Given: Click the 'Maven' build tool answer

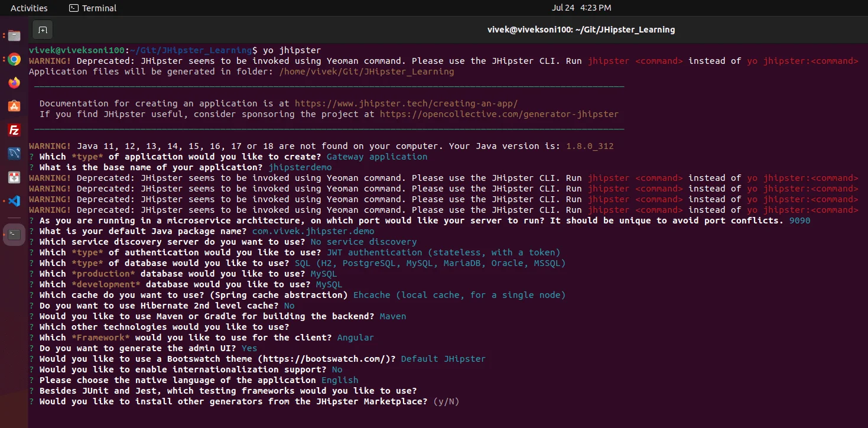Looking at the screenshot, I should coord(393,316).
